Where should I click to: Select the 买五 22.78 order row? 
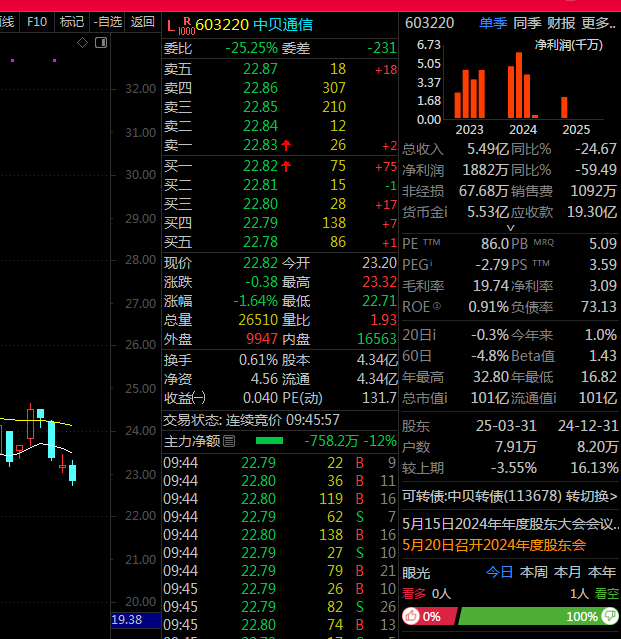coord(280,242)
